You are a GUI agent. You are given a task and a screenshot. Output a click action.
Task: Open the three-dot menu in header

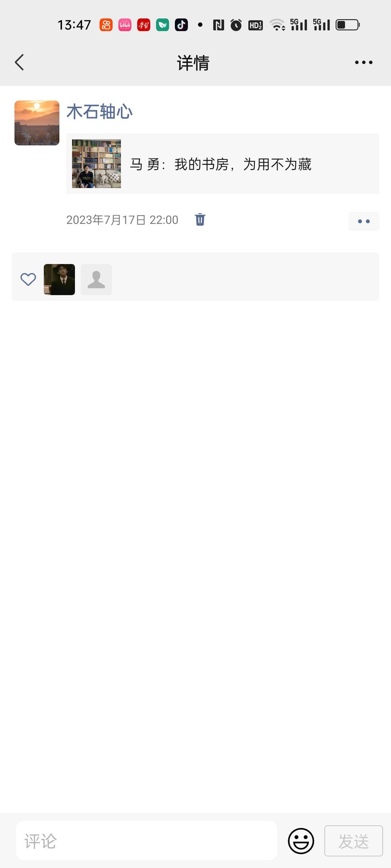tap(363, 62)
